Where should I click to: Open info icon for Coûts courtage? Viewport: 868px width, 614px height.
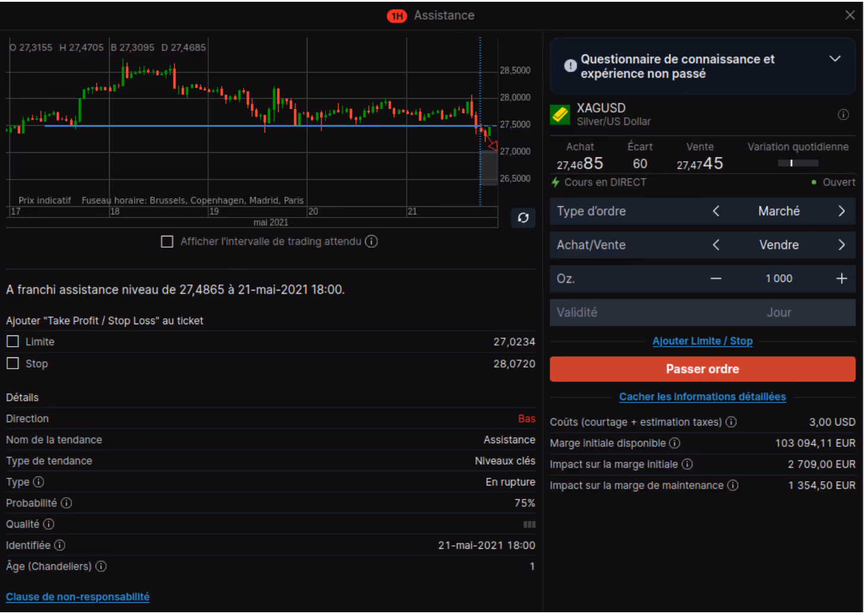point(732,422)
